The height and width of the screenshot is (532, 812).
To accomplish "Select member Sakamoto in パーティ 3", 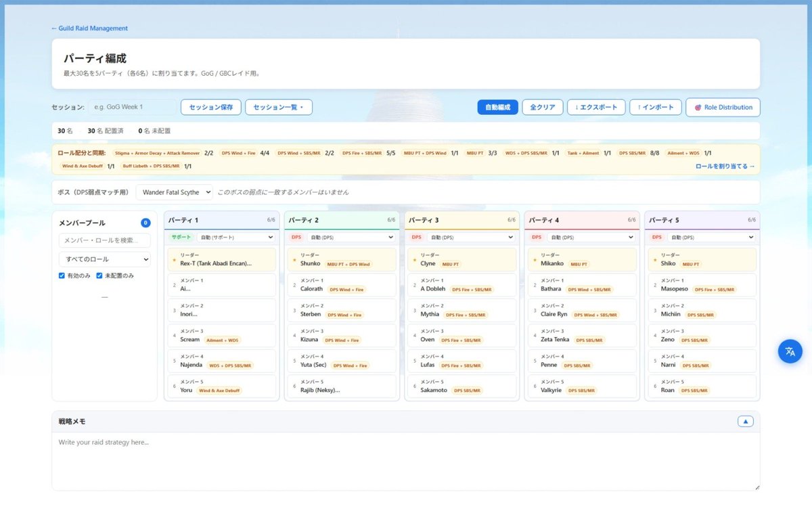I will (x=462, y=386).
